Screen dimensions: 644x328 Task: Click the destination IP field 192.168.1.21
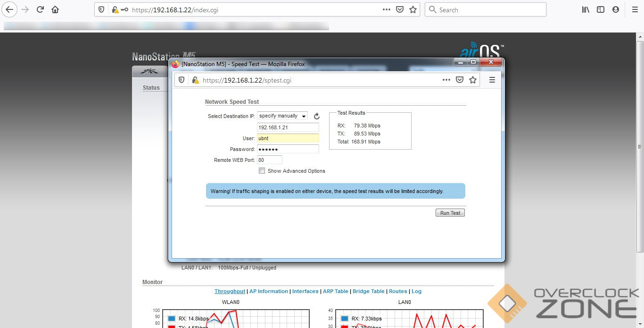[288, 127]
